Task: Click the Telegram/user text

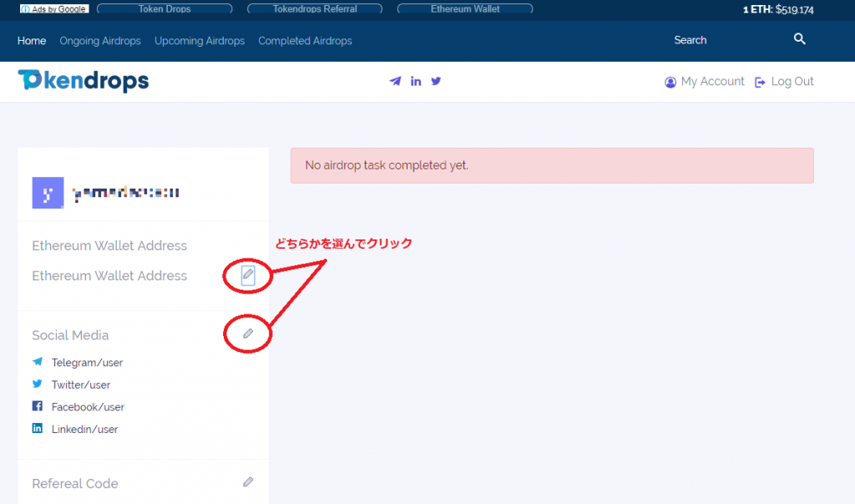Action: point(87,362)
